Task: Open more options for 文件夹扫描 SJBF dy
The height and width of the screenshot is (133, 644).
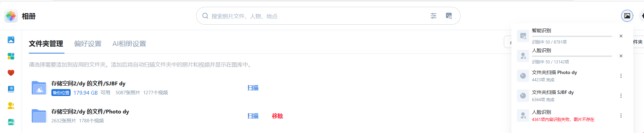Action: [621, 96]
